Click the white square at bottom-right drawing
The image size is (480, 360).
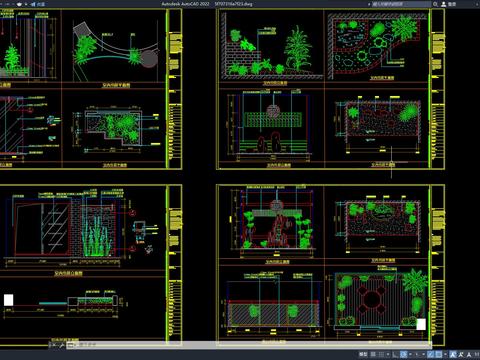(421, 324)
